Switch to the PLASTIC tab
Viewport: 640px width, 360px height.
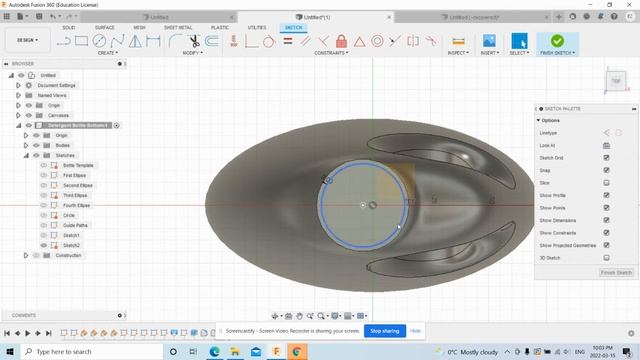pos(220,27)
